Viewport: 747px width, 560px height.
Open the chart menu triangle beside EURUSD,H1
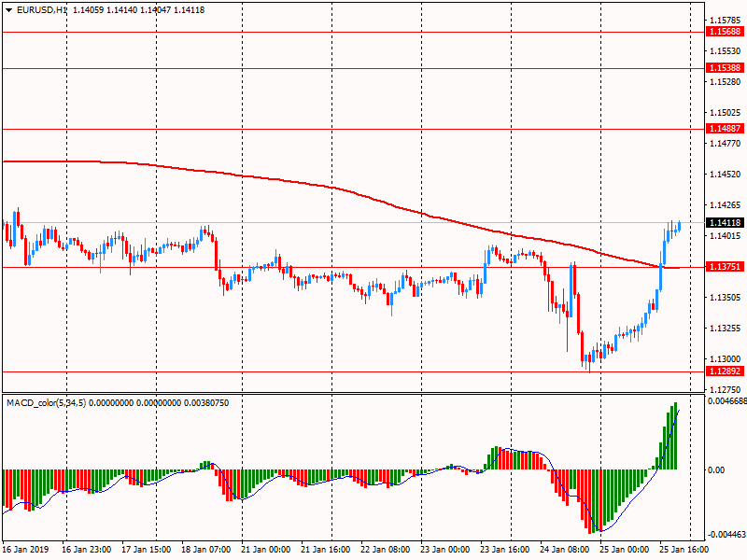point(9,10)
